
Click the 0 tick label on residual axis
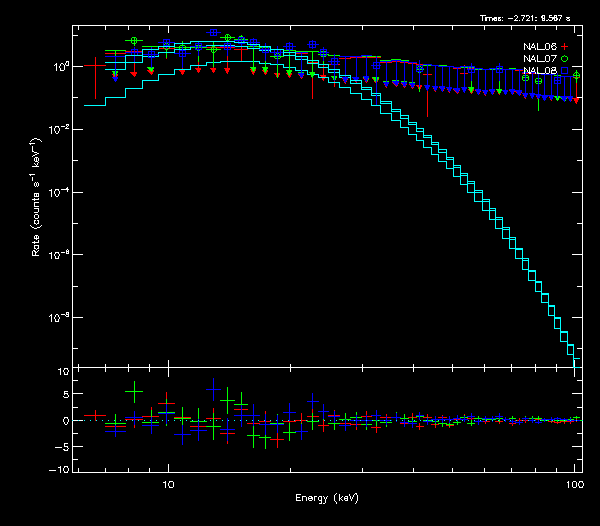point(65,421)
